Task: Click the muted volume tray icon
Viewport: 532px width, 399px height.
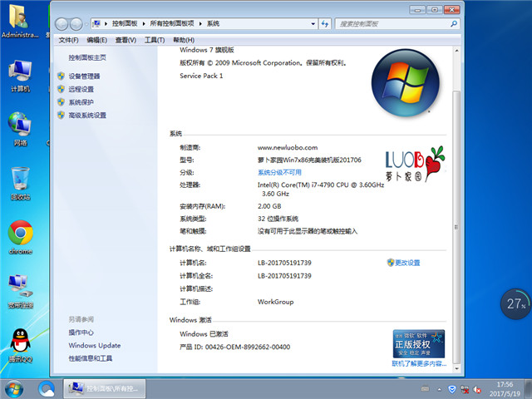Action: 477,390
